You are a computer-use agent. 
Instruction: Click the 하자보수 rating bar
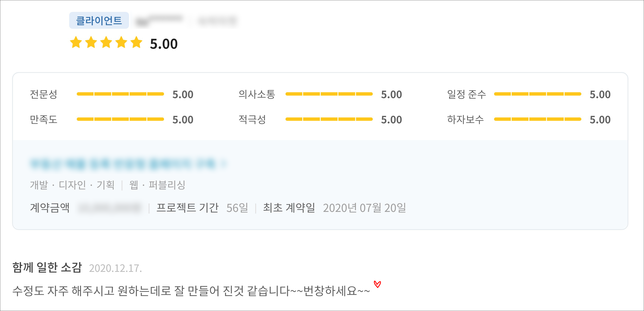pos(538,119)
